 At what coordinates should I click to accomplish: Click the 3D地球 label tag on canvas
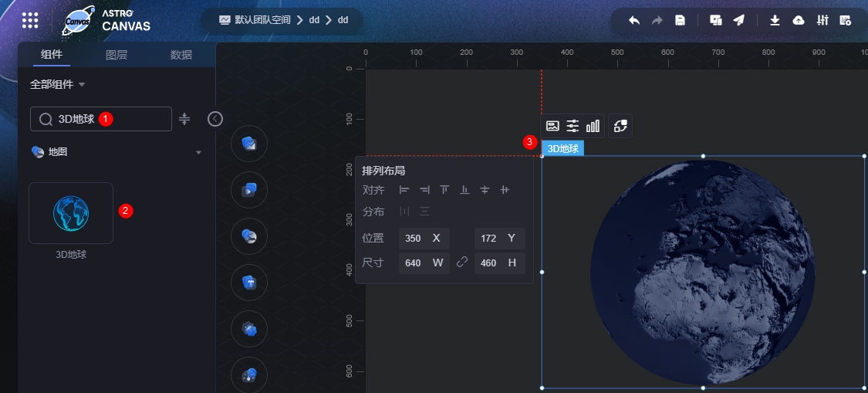click(562, 148)
